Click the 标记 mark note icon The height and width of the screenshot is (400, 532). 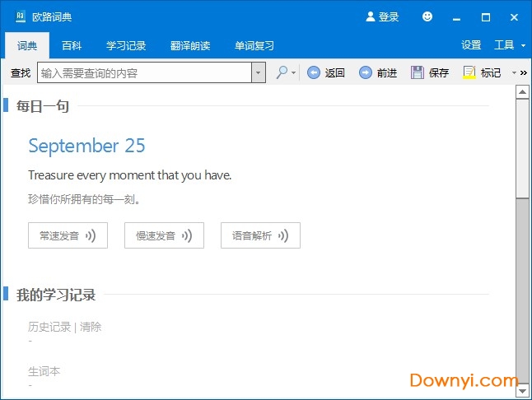coord(469,72)
